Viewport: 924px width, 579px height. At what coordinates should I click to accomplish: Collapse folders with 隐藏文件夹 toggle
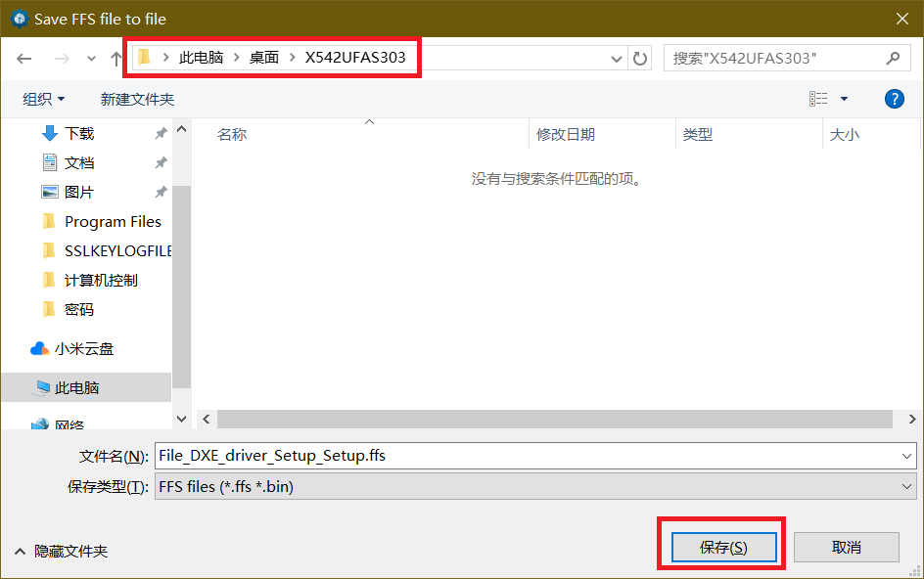click(61, 552)
